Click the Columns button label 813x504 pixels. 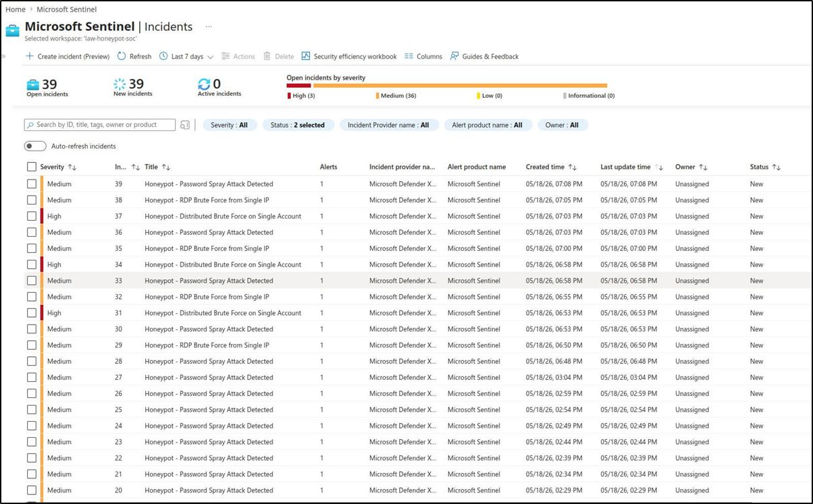point(429,57)
